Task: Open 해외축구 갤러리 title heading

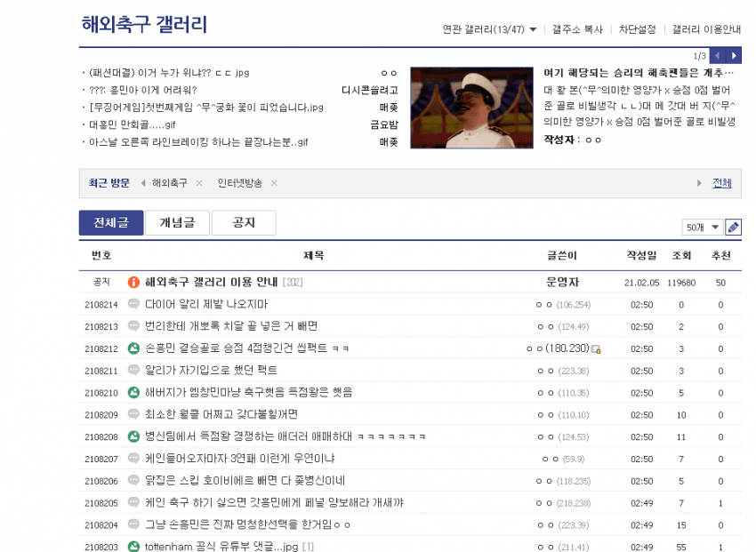Action: pyautogui.click(x=144, y=25)
